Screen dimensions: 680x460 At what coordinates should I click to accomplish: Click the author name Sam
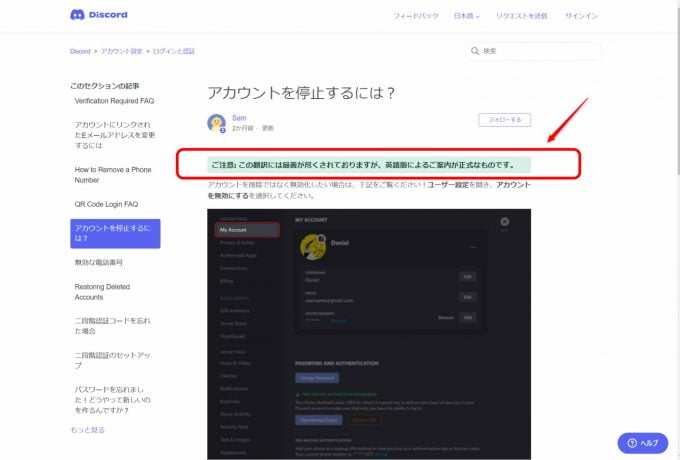(x=239, y=117)
